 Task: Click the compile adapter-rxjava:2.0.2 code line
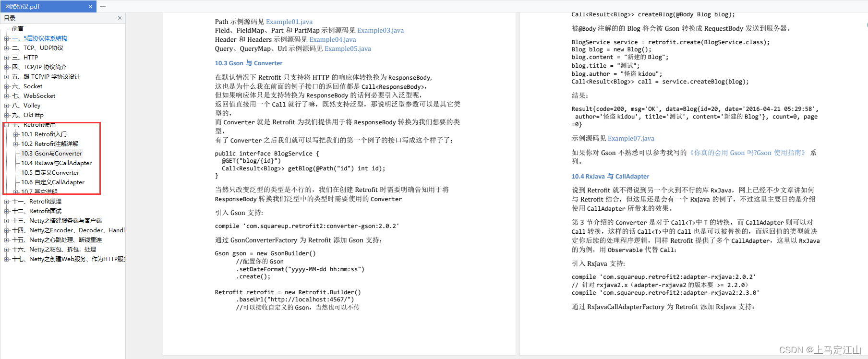click(x=663, y=277)
